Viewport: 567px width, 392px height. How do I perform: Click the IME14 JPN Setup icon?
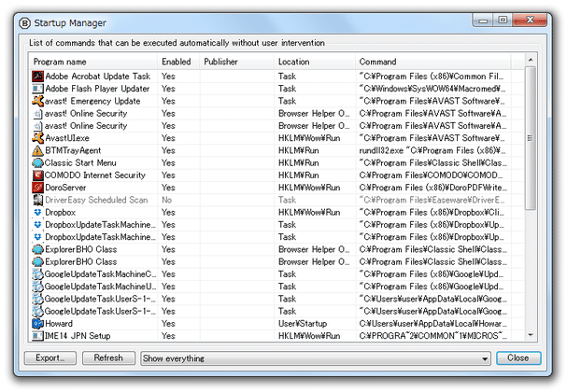37,336
